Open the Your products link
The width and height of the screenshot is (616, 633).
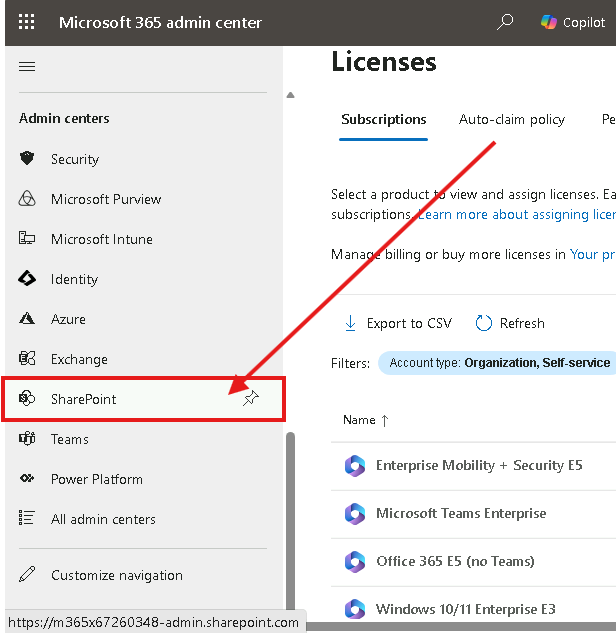tap(593, 254)
